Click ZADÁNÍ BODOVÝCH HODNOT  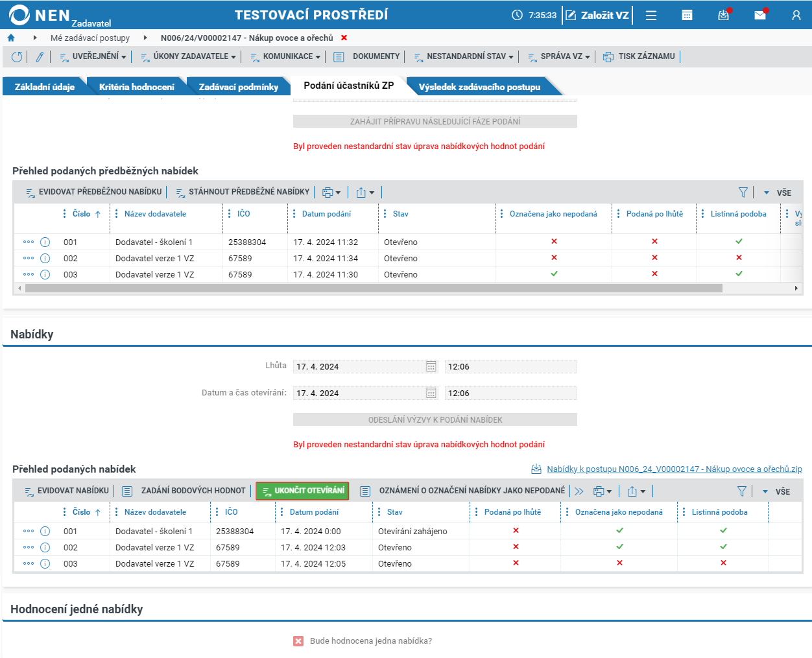pos(184,491)
